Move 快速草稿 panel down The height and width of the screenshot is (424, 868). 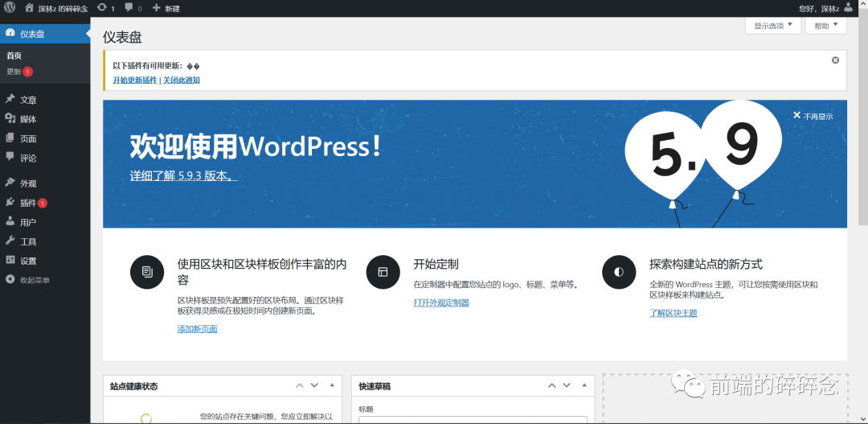click(567, 385)
